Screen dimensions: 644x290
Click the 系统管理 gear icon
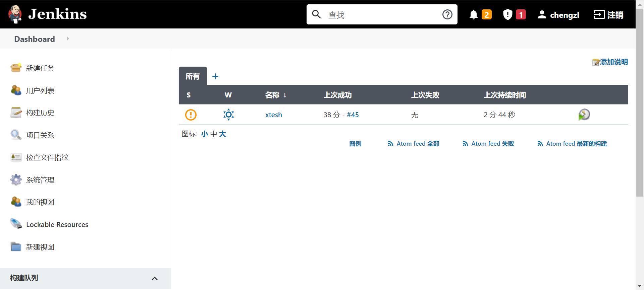pyautogui.click(x=16, y=180)
